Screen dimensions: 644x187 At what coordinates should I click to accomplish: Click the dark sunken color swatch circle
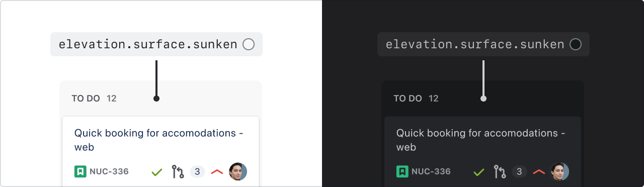coord(576,44)
